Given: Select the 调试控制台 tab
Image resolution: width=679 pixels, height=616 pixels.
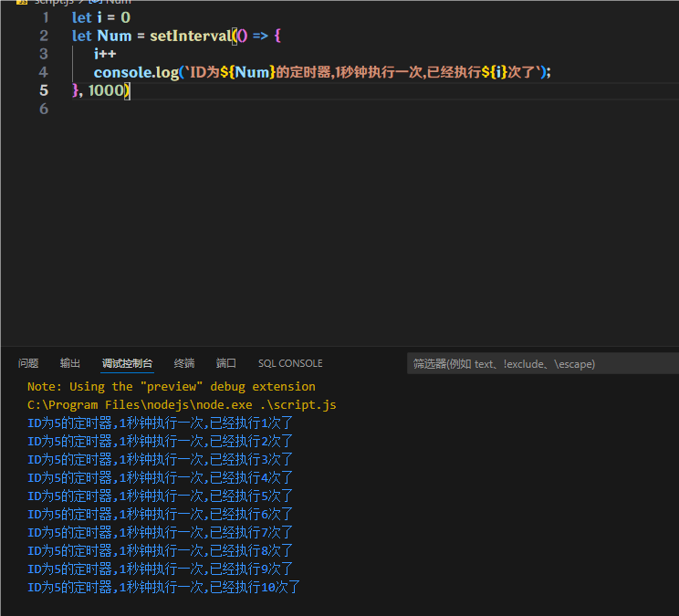Looking at the screenshot, I should (128, 363).
